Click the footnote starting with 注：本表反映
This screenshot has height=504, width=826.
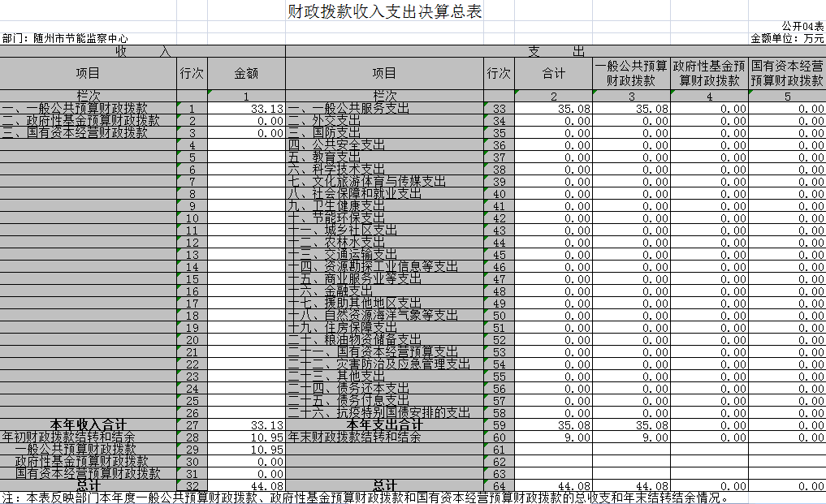(x=365, y=498)
